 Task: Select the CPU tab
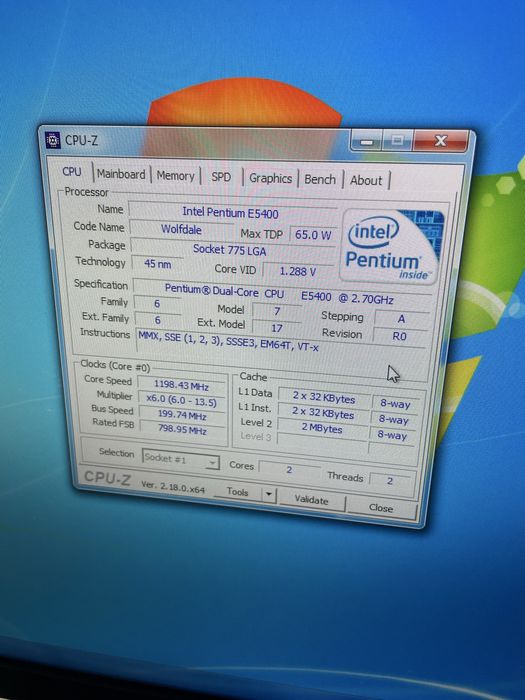click(x=72, y=172)
